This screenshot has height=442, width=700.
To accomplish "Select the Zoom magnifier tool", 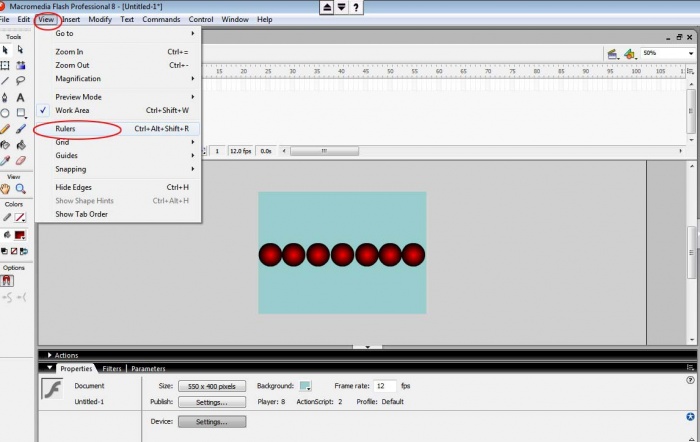I will pyautogui.click(x=21, y=189).
